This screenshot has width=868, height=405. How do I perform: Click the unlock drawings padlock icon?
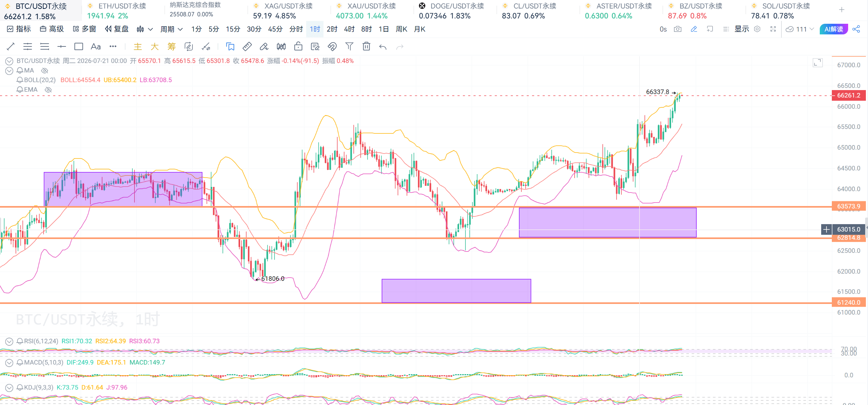[298, 46]
